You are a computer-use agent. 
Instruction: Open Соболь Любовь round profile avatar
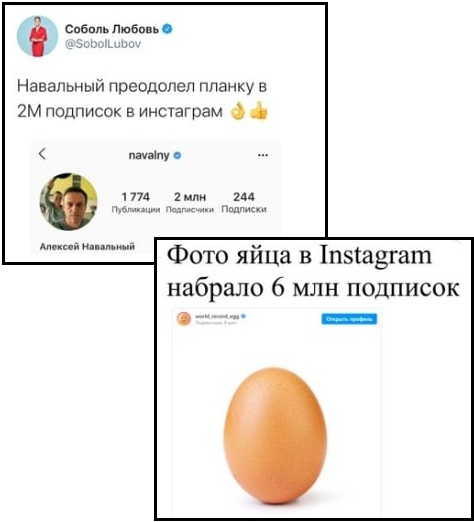point(38,36)
